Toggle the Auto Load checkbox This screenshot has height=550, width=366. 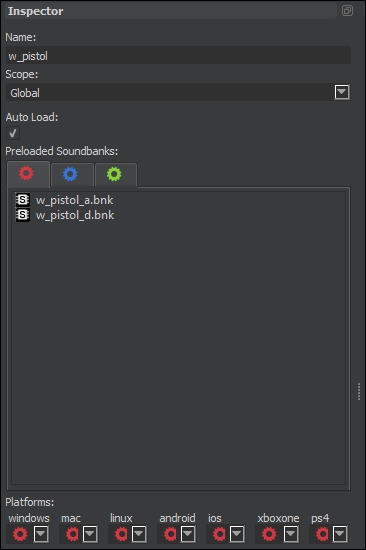[x=13, y=133]
